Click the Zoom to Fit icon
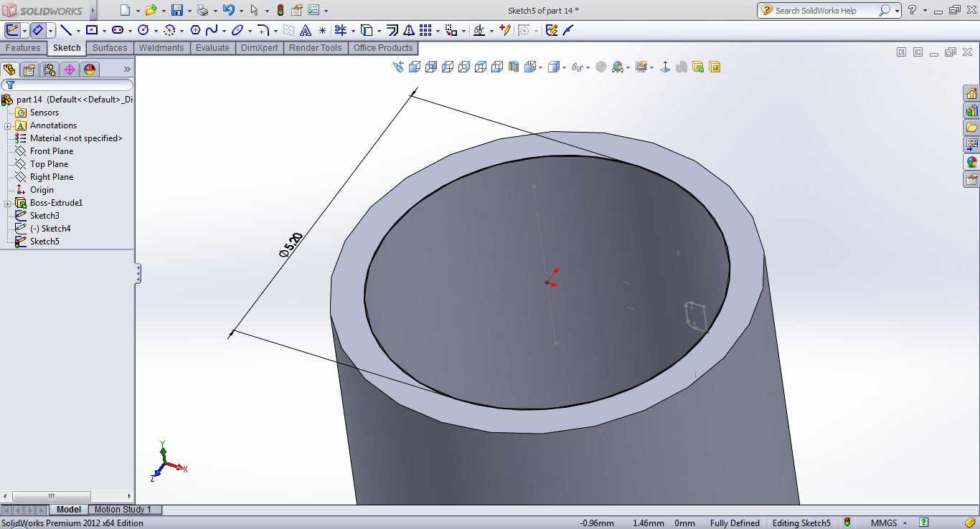Screen dimensions: 980x529 (398, 67)
